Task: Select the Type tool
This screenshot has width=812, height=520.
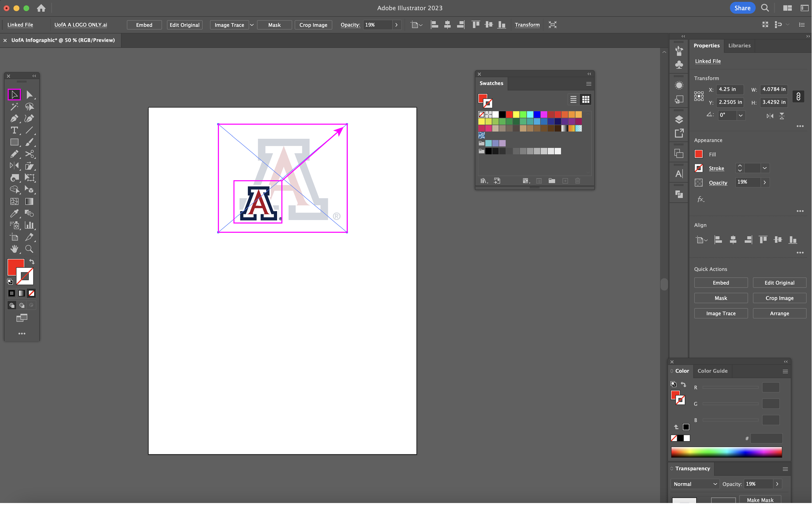Action: click(x=14, y=130)
